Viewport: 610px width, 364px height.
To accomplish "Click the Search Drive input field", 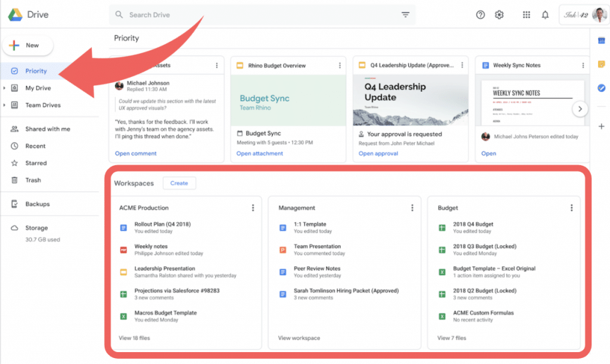I will [x=256, y=15].
